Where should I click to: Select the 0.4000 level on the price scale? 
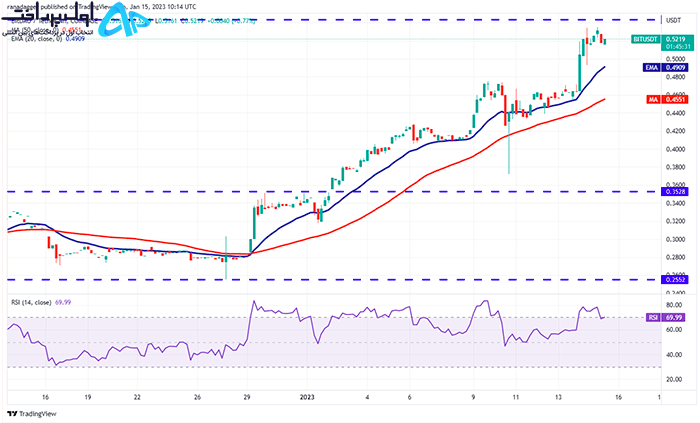pos(675,149)
